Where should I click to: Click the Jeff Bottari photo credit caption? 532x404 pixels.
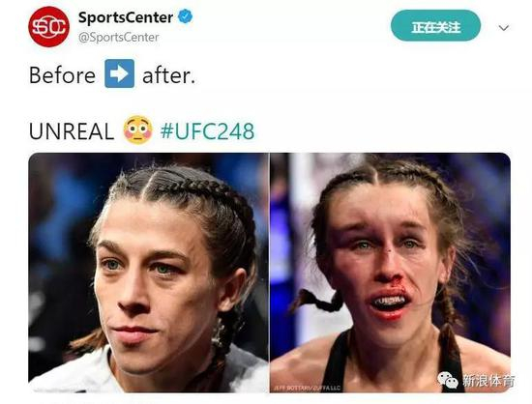pyautogui.click(x=307, y=389)
